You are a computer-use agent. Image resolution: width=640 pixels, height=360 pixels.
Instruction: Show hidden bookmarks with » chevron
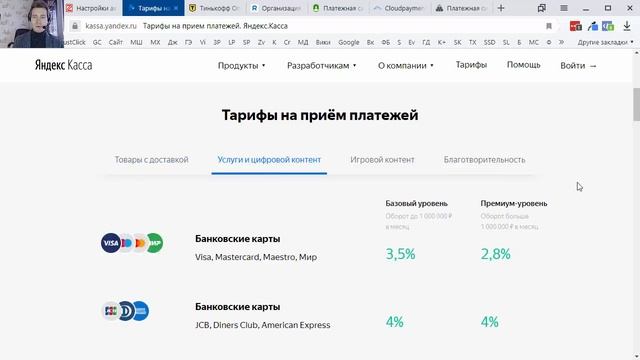pos(562,42)
